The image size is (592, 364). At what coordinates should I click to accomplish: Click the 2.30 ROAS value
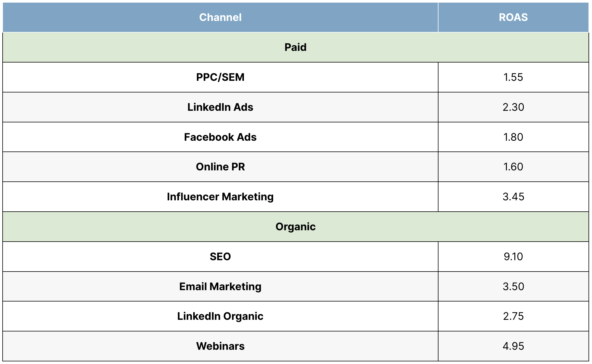[x=513, y=107]
